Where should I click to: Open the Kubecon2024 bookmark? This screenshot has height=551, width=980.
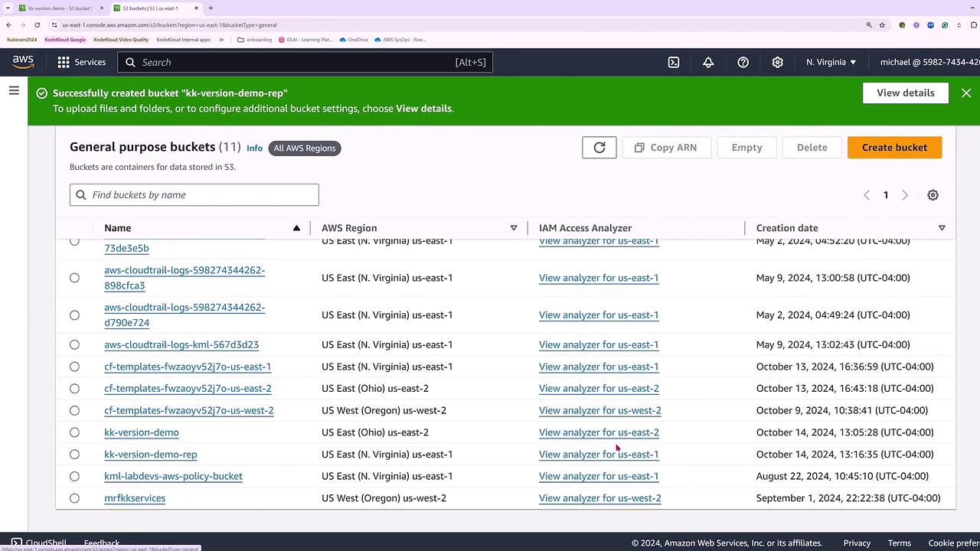pyautogui.click(x=21, y=40)
